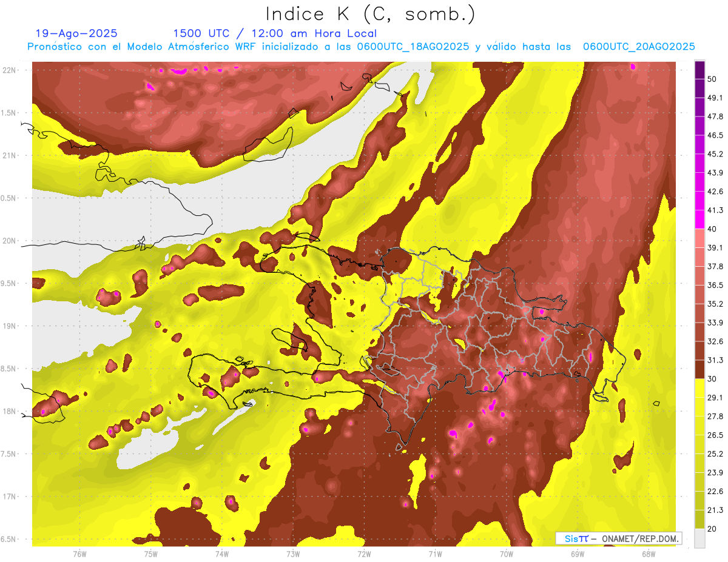
Task: Click the longitude axis label "73W"
Action: click(x=293, y=554)
